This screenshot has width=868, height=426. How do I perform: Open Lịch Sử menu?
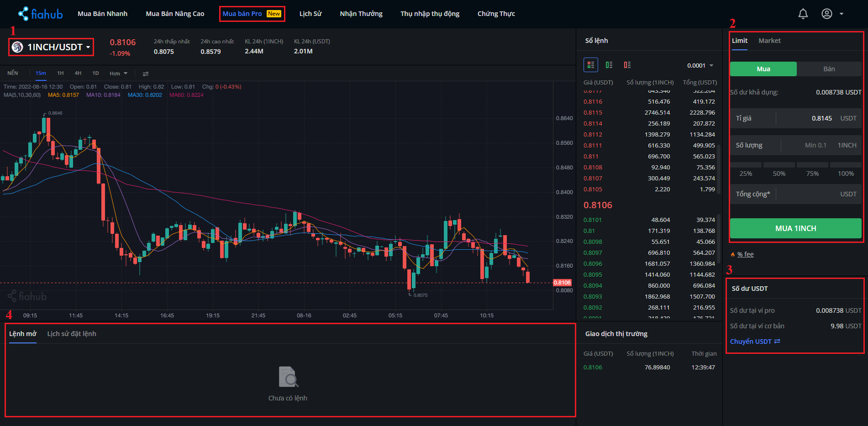310,14
